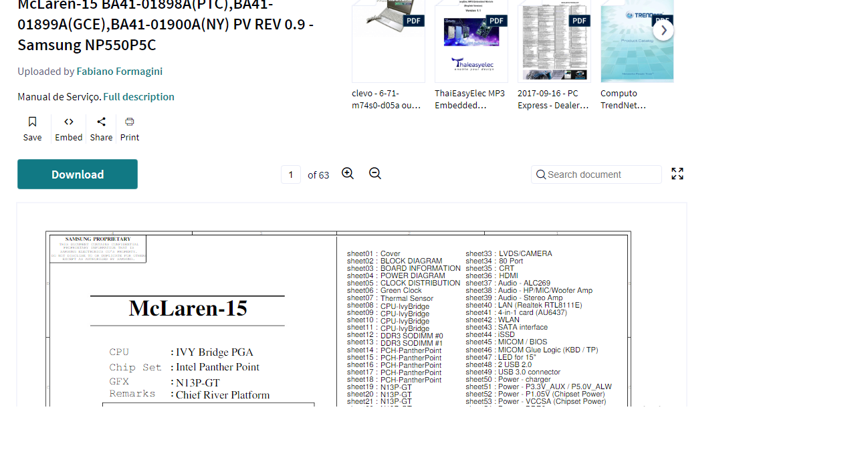Open the Embed code option
Viewport: 868px width, 450px height.
tap(69, 129)
